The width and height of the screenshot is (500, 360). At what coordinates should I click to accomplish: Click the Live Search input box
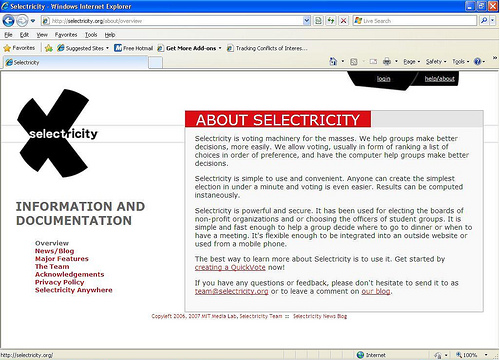[415, 21]
